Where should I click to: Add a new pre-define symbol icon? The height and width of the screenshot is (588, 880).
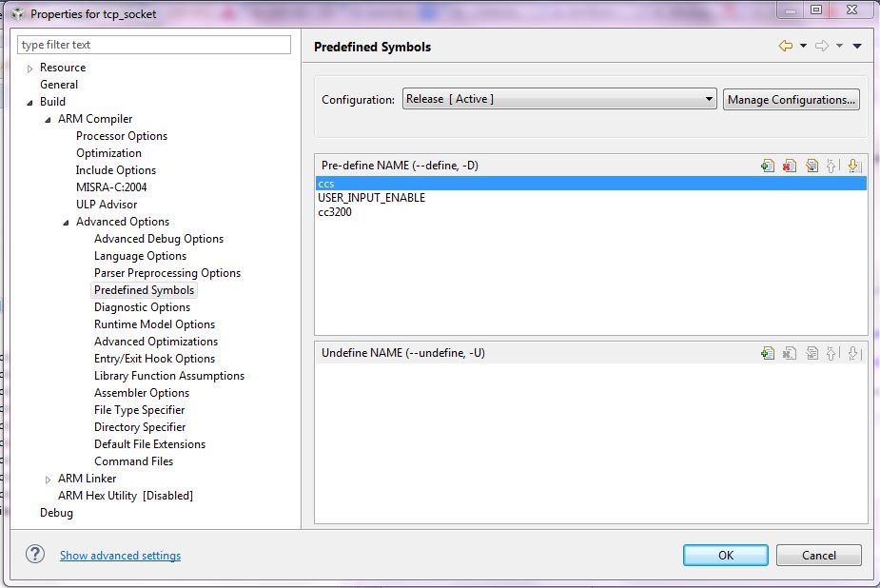(768, 166)
